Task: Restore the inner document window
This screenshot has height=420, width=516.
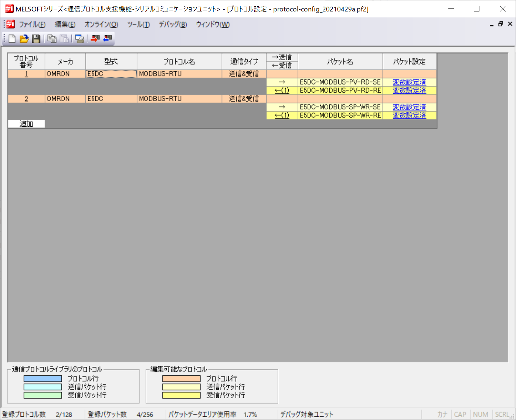Action: point(500,24)
